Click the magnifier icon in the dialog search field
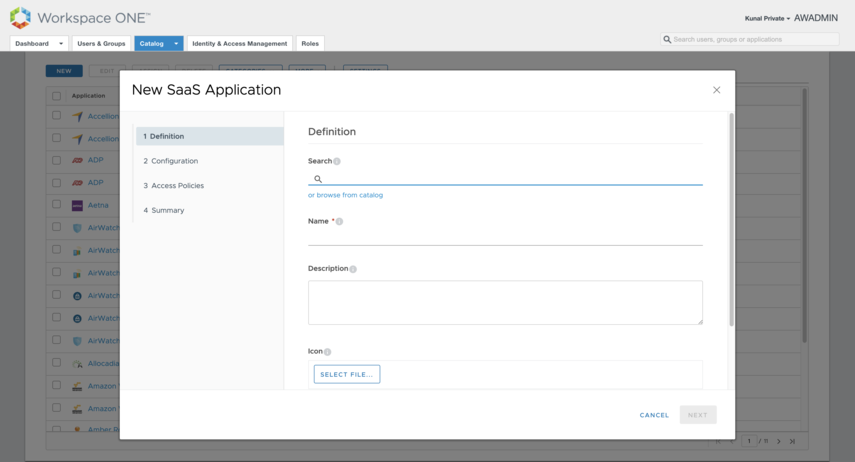855x462 pixels. 318,179
